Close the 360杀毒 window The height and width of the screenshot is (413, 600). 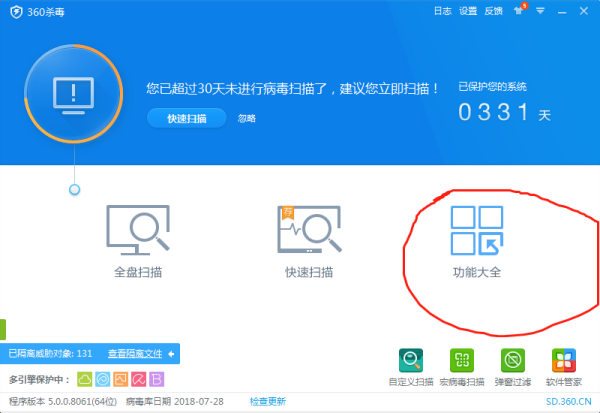point(584,11)
